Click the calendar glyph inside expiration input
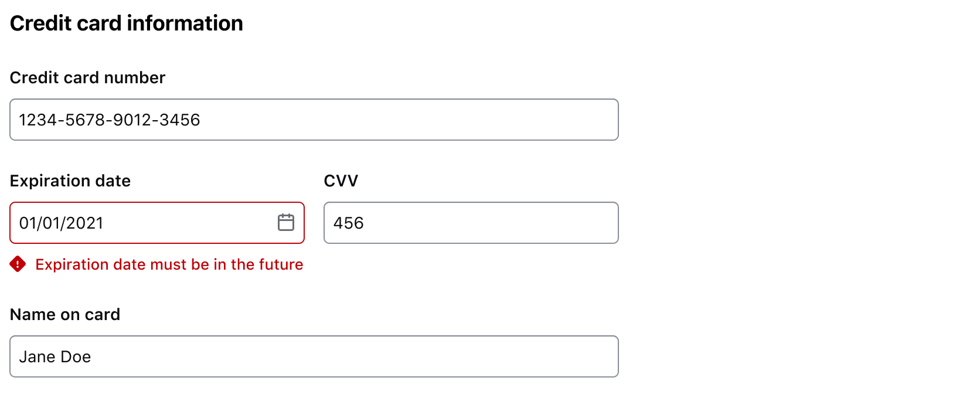980x408 pixels. [285, 222]
